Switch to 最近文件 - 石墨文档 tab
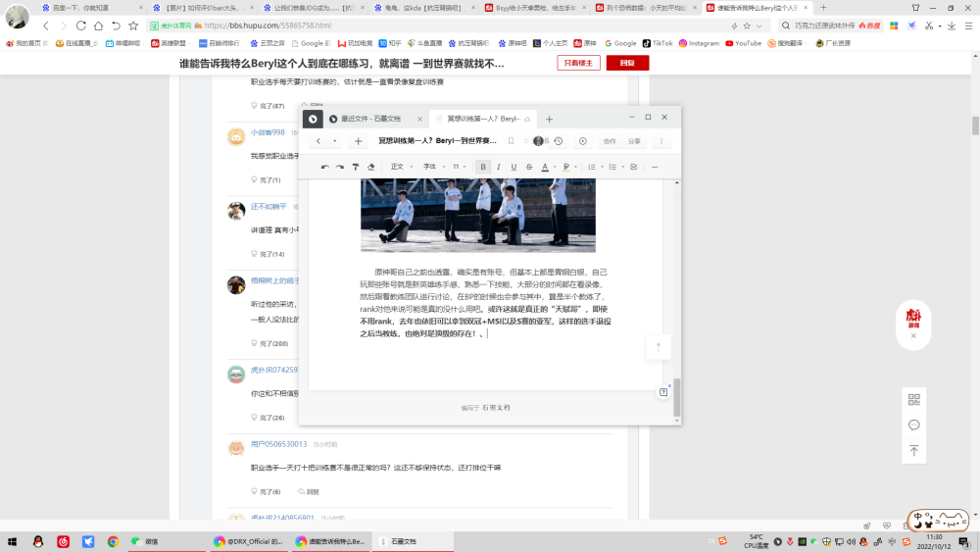 click(369, 119)
